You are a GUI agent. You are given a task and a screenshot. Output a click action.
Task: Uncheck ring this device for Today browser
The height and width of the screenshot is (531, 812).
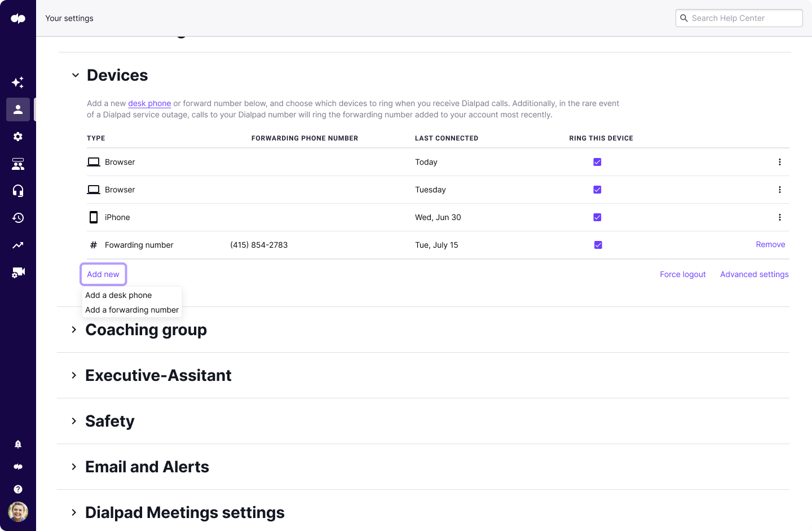(598, 162)
